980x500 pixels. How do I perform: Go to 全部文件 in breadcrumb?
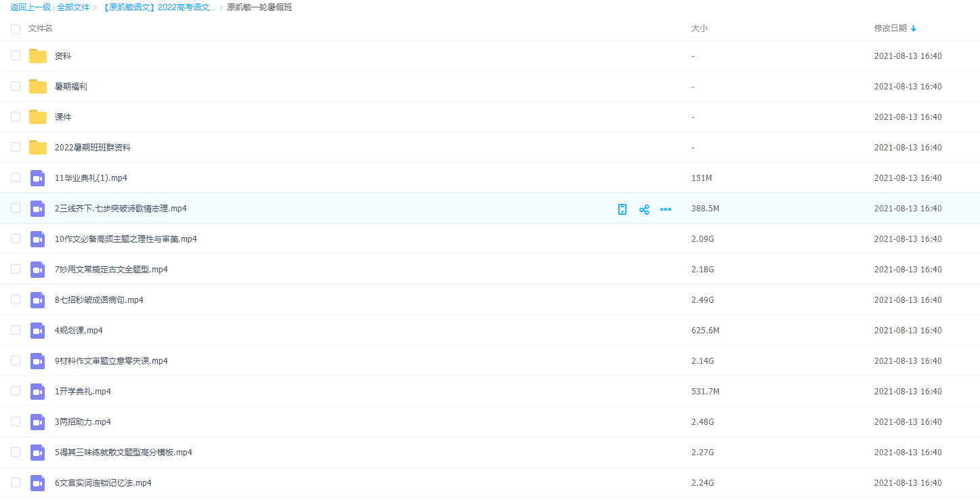click(73, 7)
